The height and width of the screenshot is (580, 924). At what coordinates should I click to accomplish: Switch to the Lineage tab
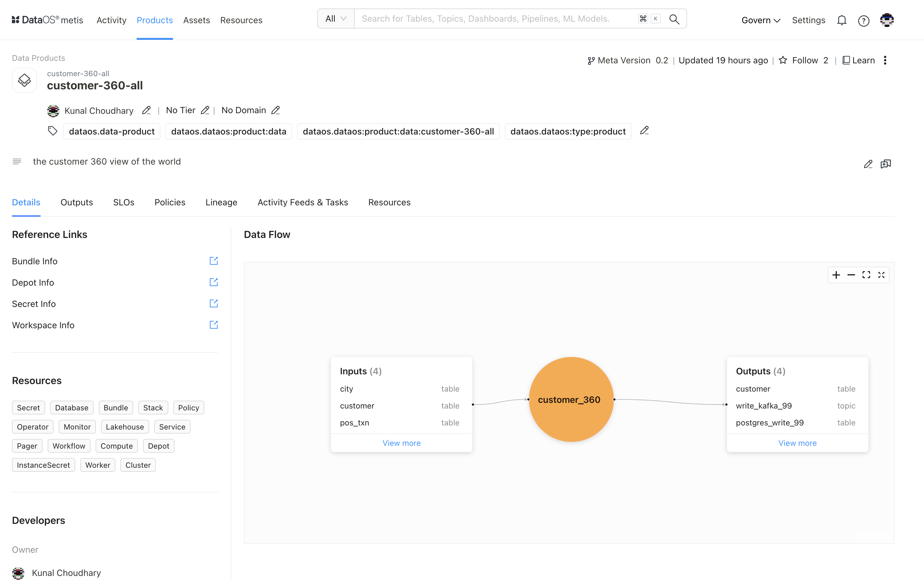[x=221, y=203]
